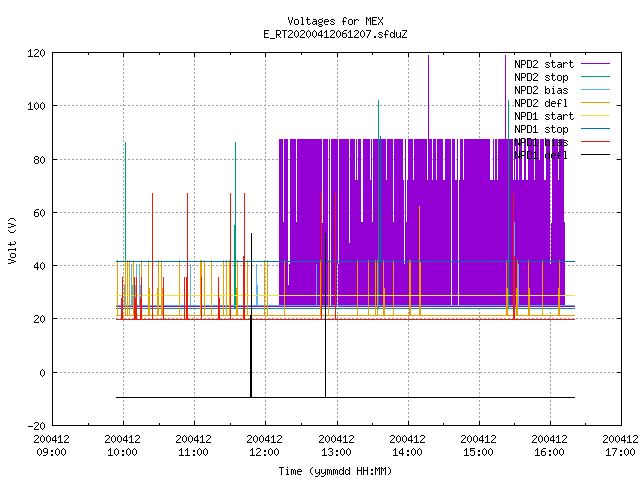Click the x-axis tick label 15:00
The image size is (640, 480).
478,452
